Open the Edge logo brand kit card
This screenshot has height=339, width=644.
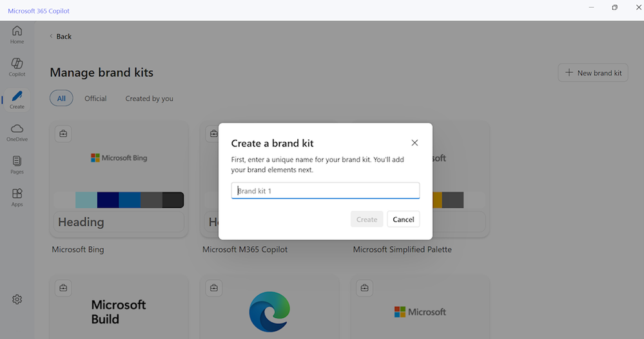(269, 307)
